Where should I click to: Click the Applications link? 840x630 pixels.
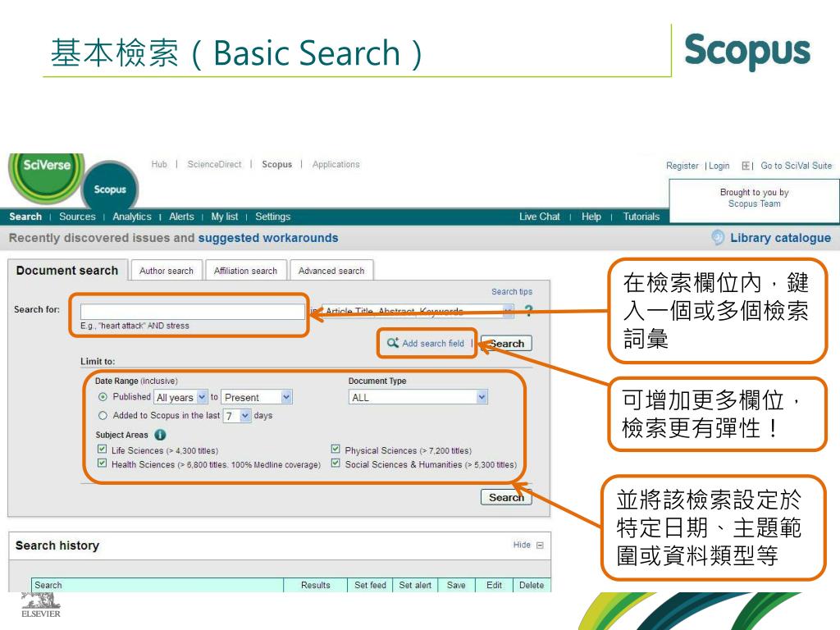(x=336, y=164)
